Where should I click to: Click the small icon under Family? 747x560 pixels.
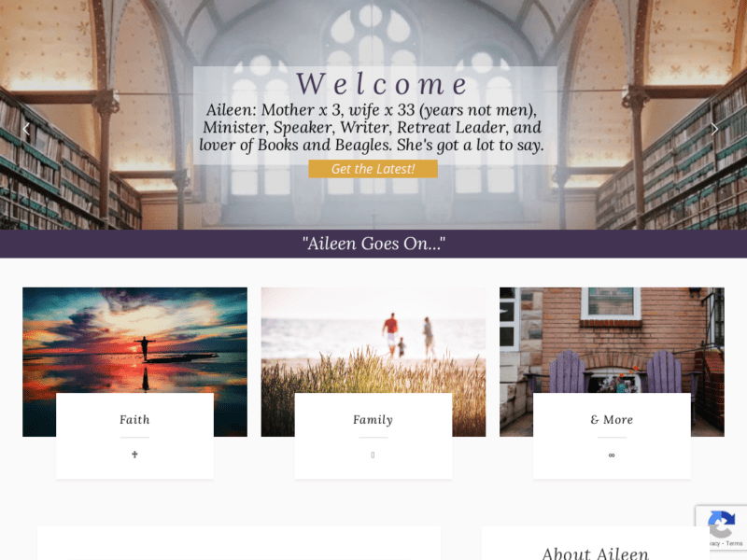point(373,455)
